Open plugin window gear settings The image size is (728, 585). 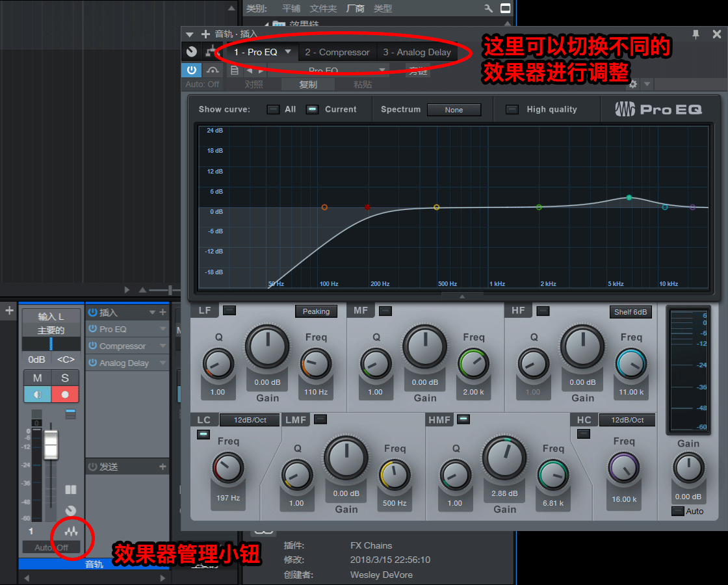click(633, 84)
